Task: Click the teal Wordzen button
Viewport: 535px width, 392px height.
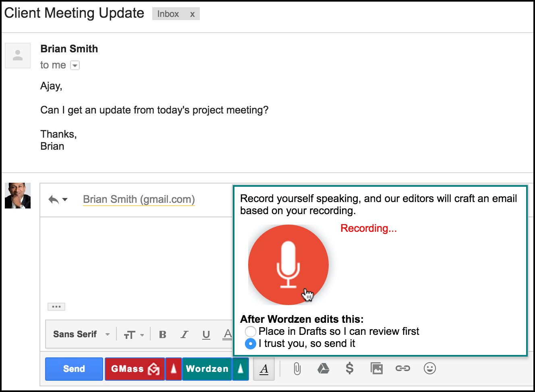Action: (x=207, y=369)
